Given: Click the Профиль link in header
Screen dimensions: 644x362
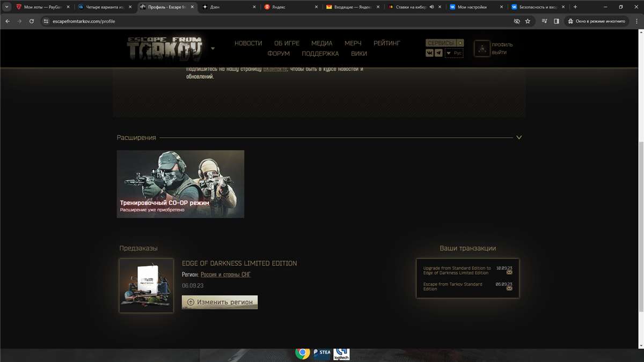Looking at the screenshot, I should tap(502, 45).
